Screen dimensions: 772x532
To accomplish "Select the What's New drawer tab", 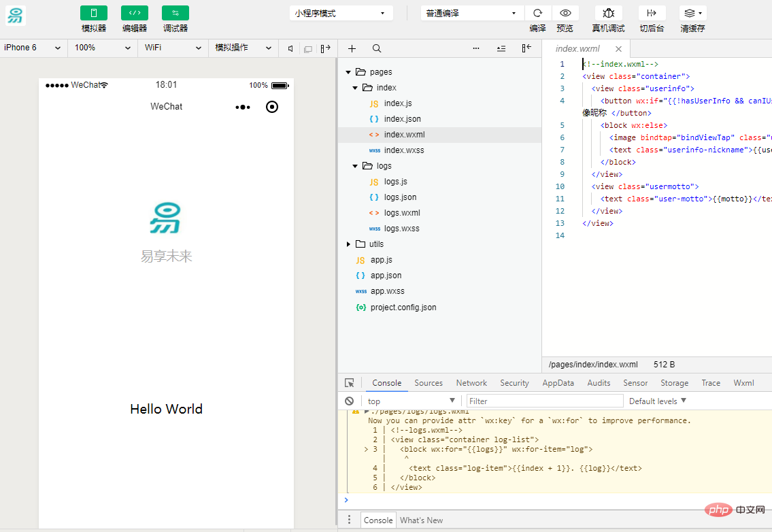I will click(x=421, y=520).
